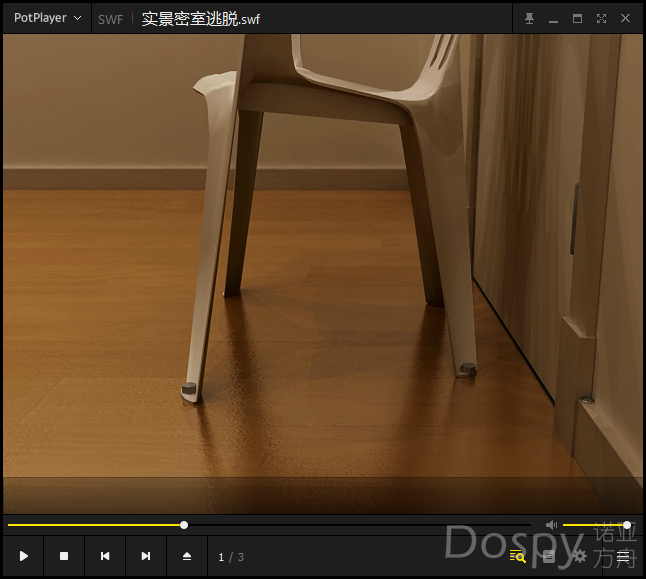Viewport: 646px width, 579px height.
Task: Toggle the playlist panel hamburger icon
Action: point(623,556)
